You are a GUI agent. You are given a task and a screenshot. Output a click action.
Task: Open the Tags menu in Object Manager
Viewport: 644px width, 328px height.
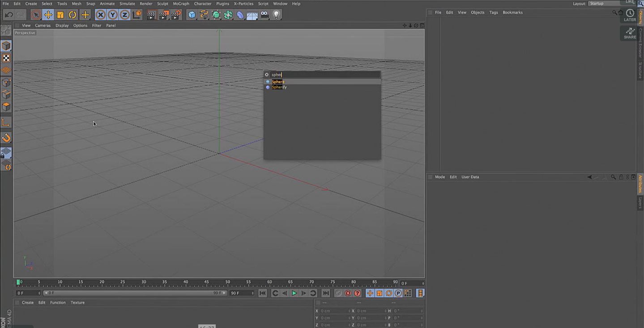[x=494, y=13]
